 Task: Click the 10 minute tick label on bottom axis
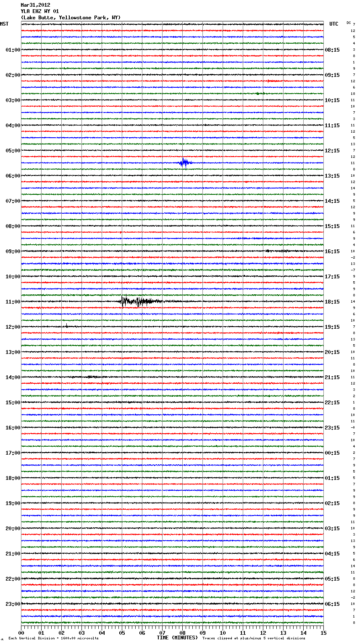[x=223, y=633]
